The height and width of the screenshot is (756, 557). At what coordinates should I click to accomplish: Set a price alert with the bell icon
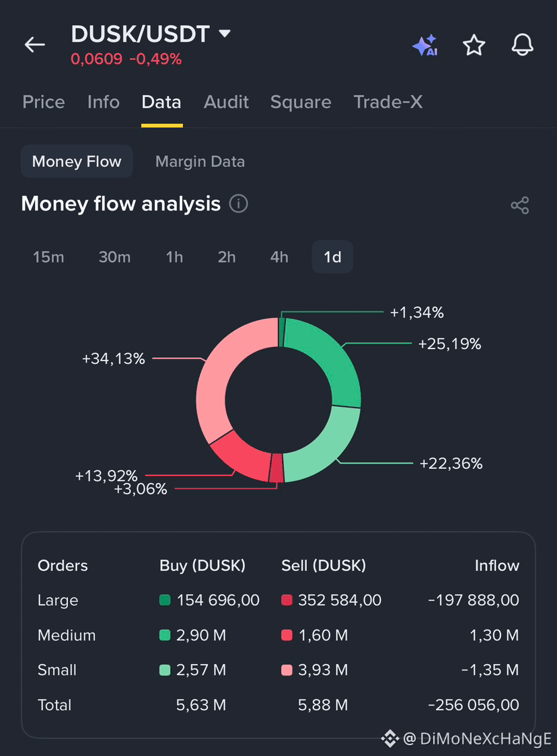(x=522, y=45)
